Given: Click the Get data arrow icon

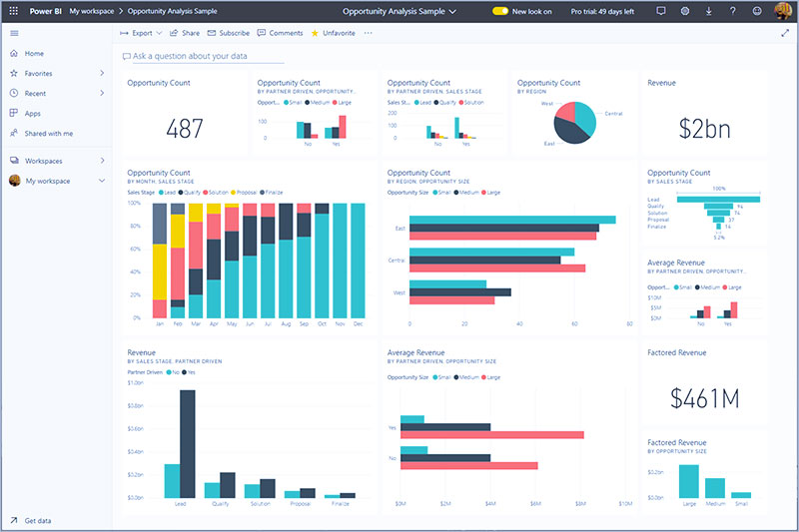Looking at the screenshot, I should pos(14,520).
